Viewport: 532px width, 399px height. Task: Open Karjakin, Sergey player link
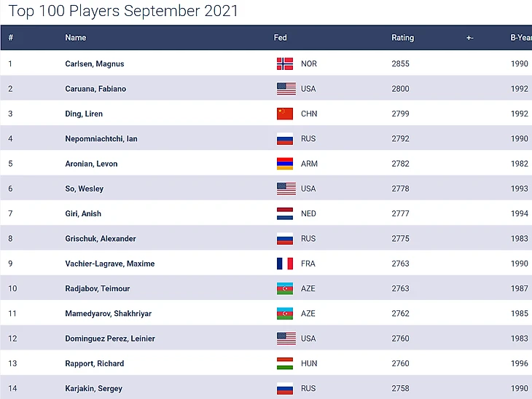pyautogui.click(x=94, y=389)
